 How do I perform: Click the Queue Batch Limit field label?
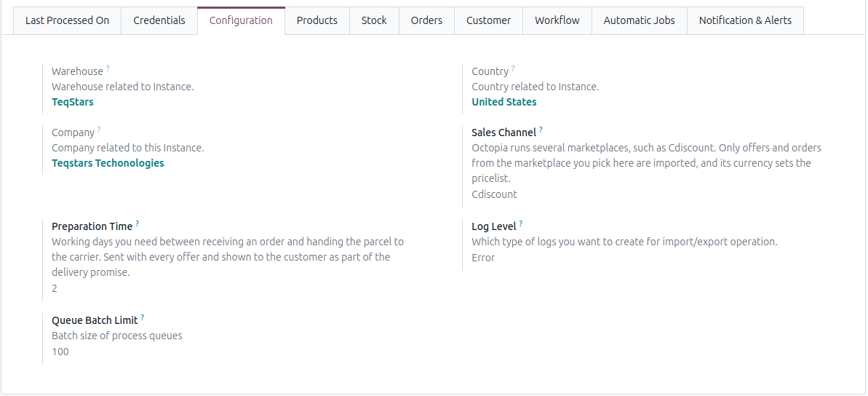95,321
